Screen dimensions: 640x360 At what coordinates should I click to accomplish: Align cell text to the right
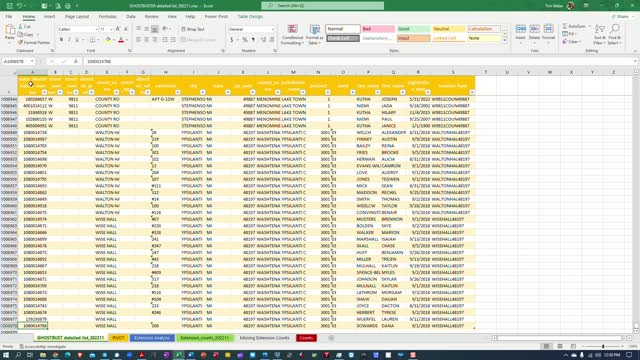[x=155, y=40]
